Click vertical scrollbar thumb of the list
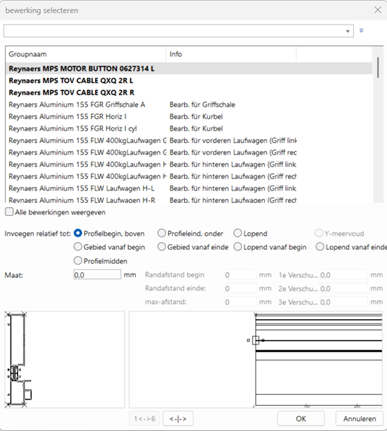387x431 pixels. (x=378, y=67)
